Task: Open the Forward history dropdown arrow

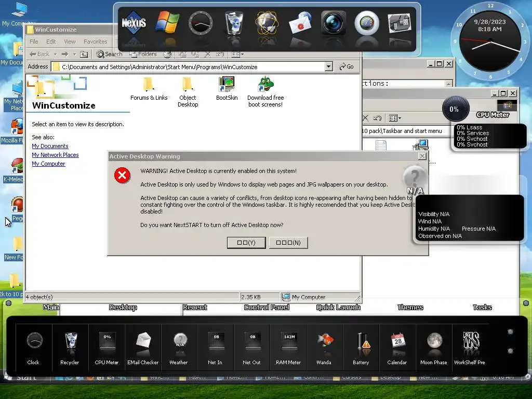Action: 74,54
